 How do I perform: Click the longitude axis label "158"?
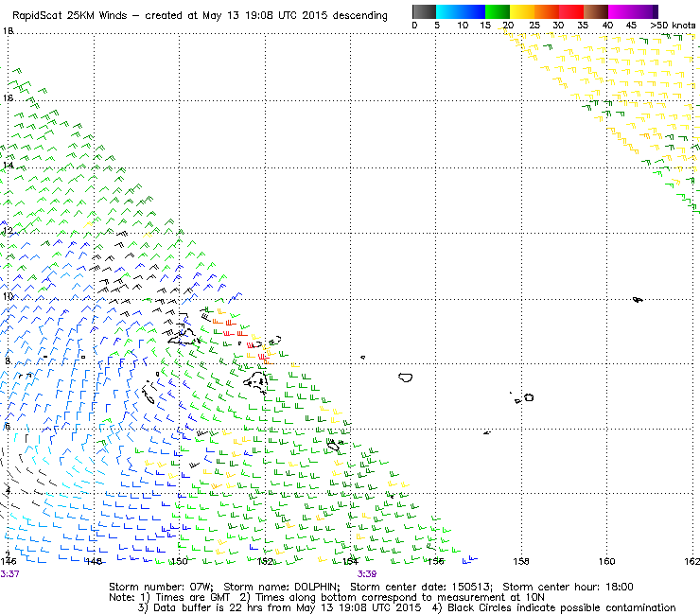[x=521, y=561]
